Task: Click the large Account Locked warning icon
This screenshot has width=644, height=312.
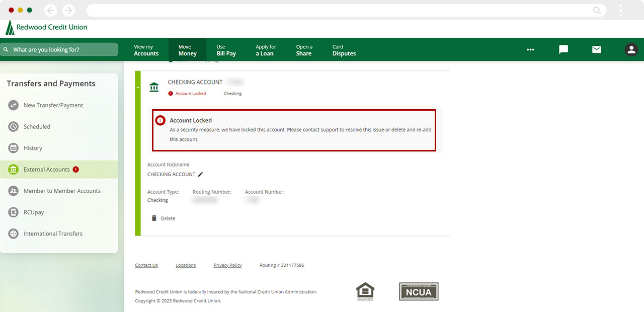Action: click(x=160, y=121)
